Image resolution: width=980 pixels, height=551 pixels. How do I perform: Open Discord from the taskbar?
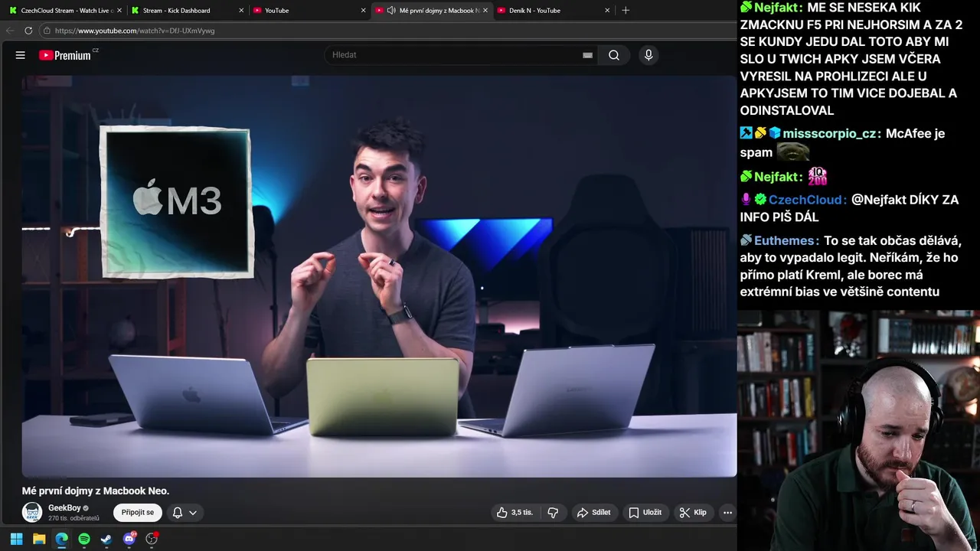click(x=129, y=539)
